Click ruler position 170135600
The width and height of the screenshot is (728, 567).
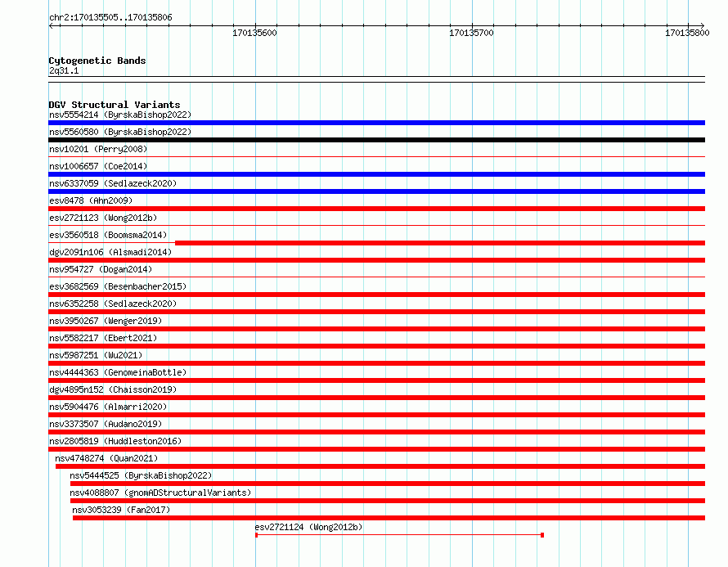pyautogui.click(x=255, y=33)
